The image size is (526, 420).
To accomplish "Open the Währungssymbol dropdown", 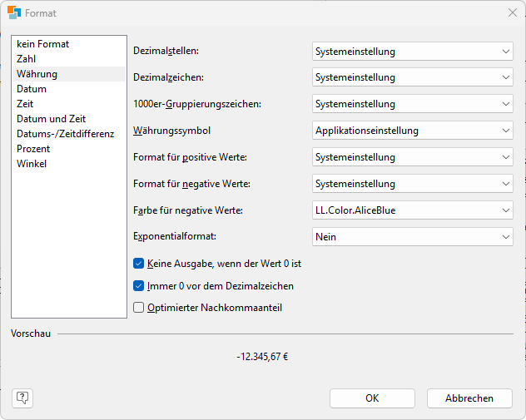I will pos(412,131).
